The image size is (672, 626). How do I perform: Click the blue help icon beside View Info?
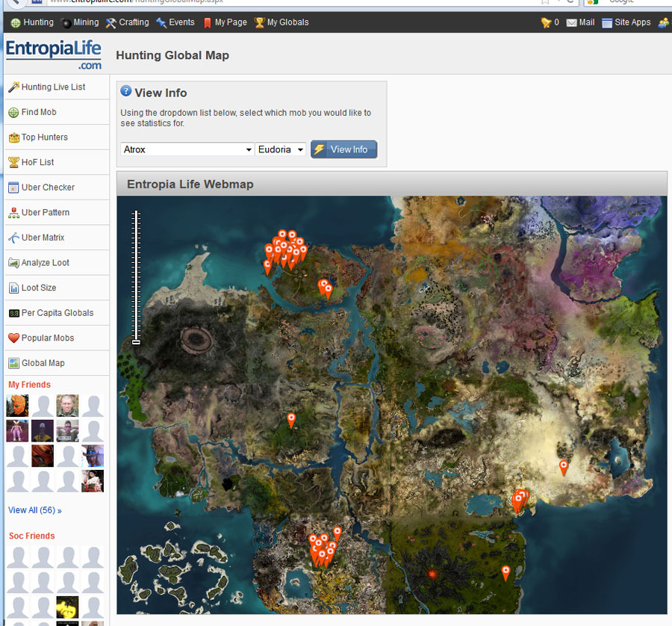point(126,91)
